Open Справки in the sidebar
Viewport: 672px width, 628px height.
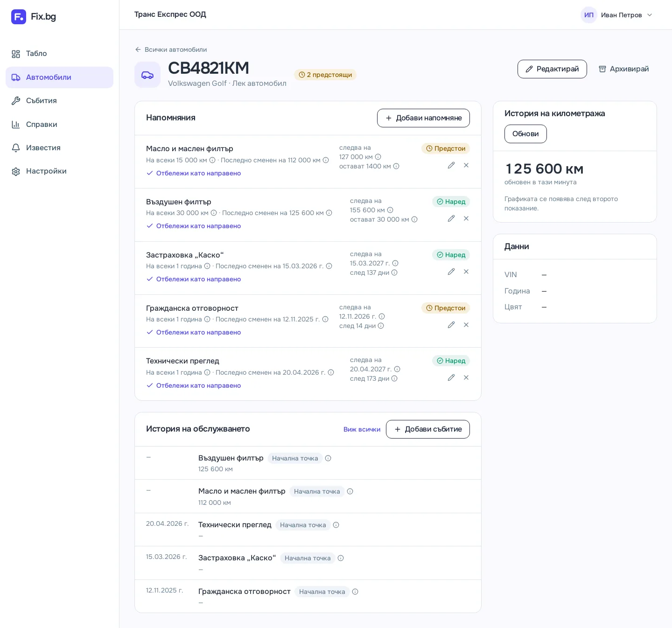59,125
